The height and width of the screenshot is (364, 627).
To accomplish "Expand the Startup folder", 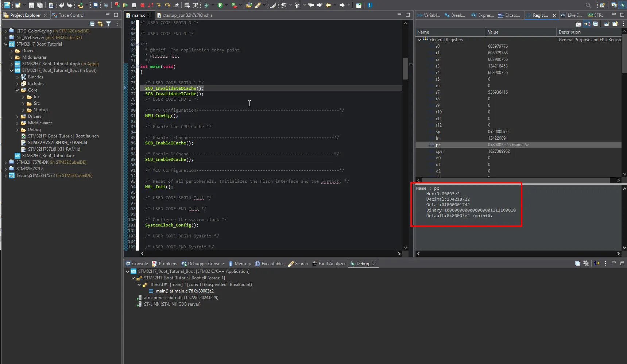I will click(23, 110).
